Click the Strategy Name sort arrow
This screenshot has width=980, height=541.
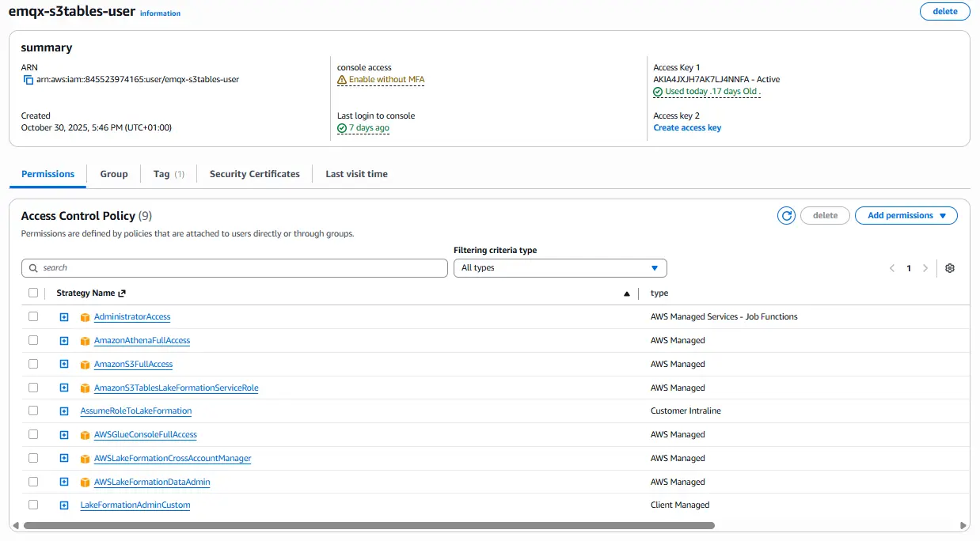(627, 293)
